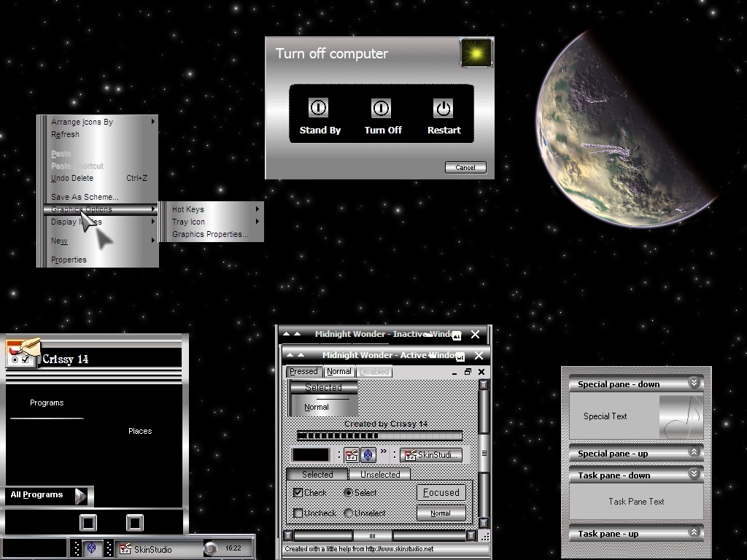Cancel the Turn off computer dialog
This screenshot has width=747, height=560.
coord(465,167)
